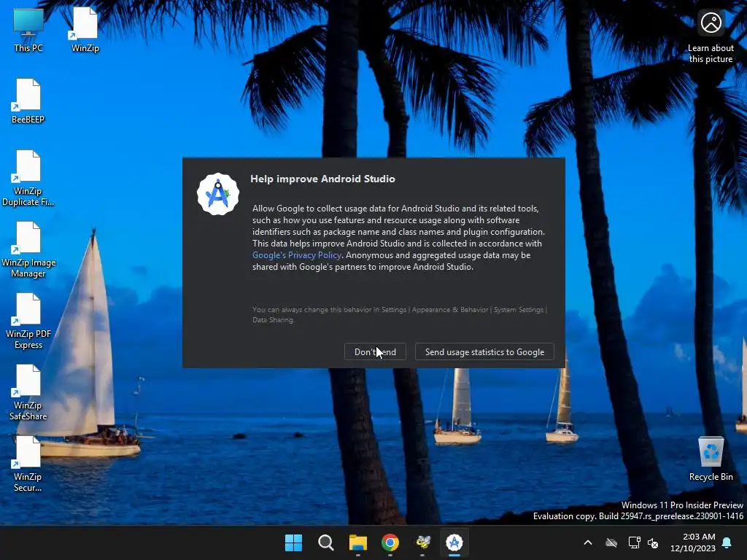This screenshot has height=560, width=747.
Task: Open BeeBEEP from the taskbar
Action: [422, 542]
